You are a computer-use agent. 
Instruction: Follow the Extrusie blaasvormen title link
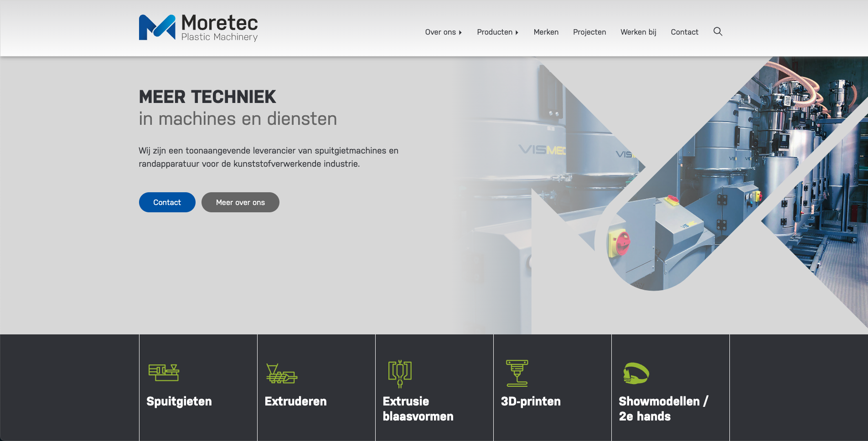click(418, 409)
